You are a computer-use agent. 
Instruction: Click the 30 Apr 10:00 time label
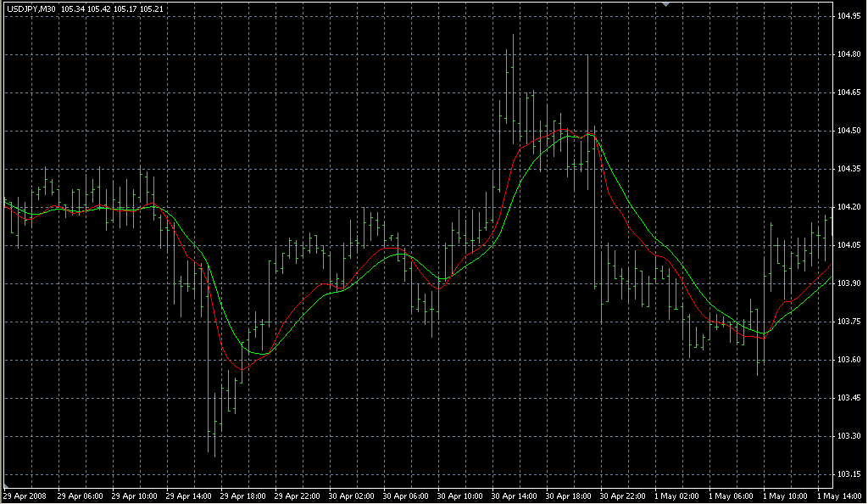coord(459,496)
